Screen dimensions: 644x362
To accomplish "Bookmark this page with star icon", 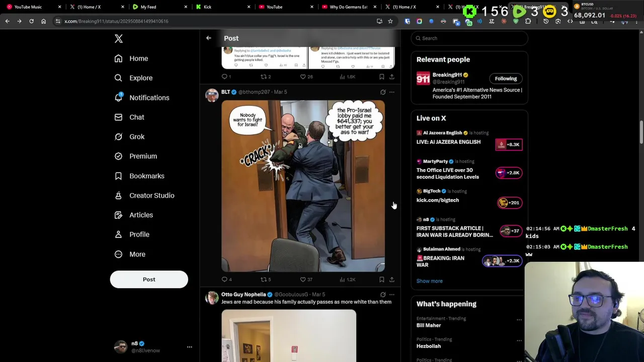I will [x=390, y=21].
